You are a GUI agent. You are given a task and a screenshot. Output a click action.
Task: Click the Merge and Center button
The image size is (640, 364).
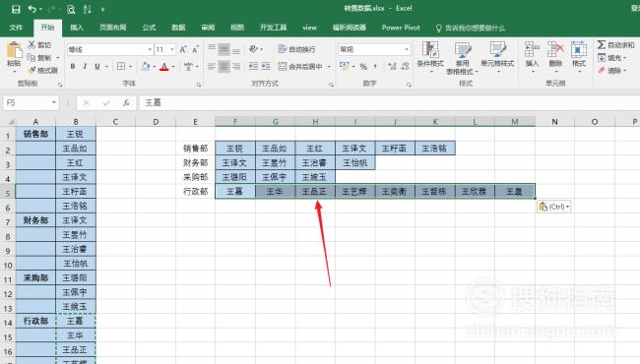[x=300, y=66]
